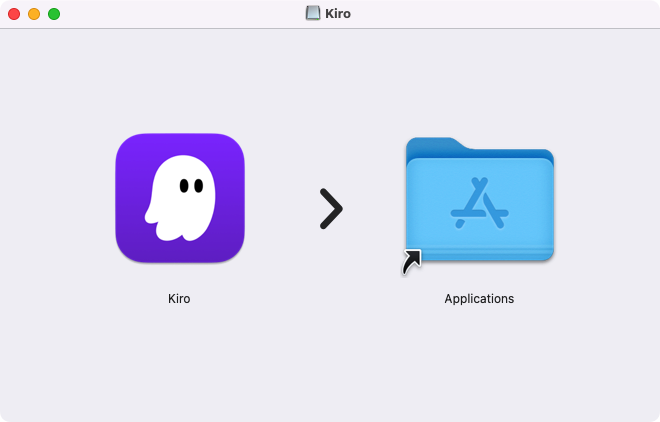Select the Kiro ghost app icon
Image resolution: width=660 pixels, height=422 pixels.
pos(180,198)
